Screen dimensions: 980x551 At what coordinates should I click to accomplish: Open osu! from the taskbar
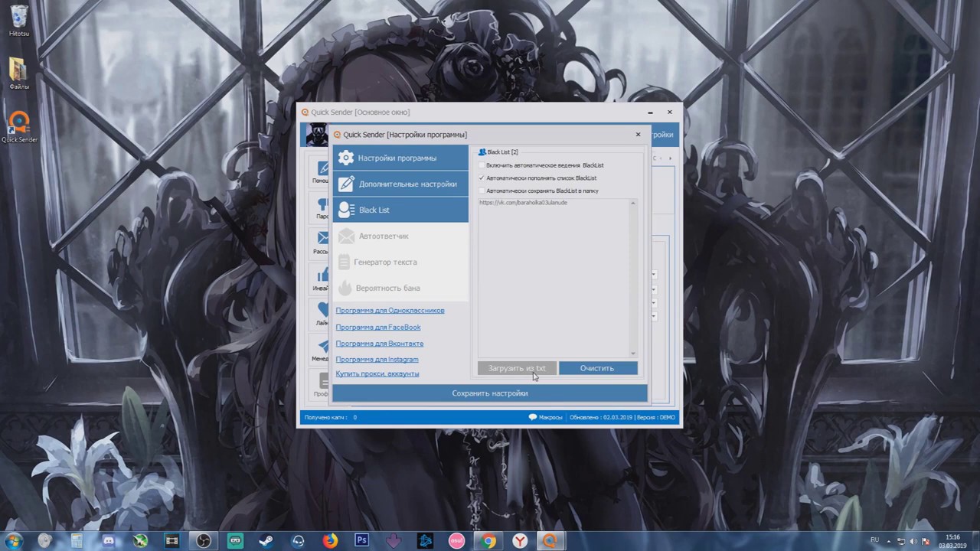456,541
